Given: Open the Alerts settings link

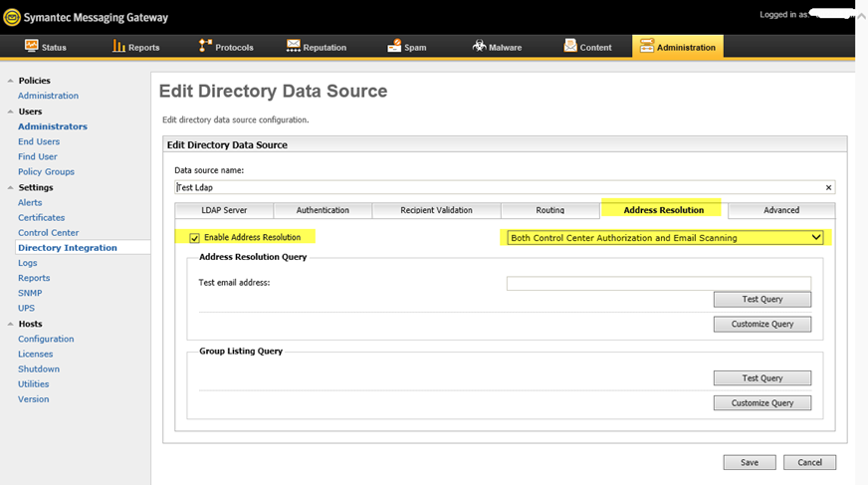Looking at the screenshot, I should [x=30, y=203].
